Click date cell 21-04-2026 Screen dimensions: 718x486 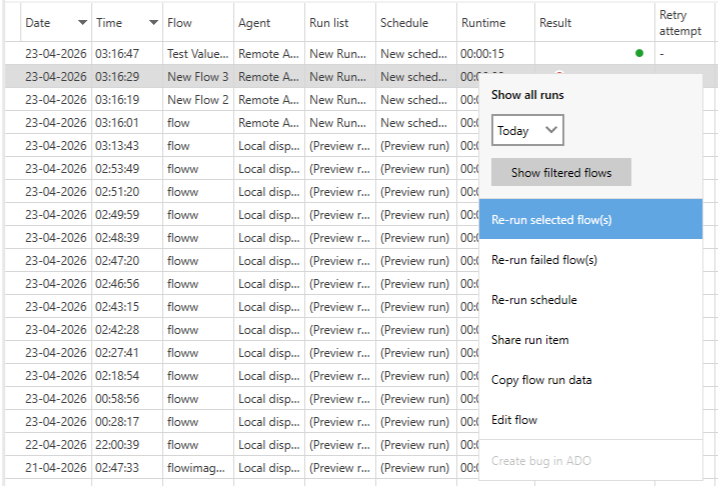pyautogui.click(x=56, y=467)
